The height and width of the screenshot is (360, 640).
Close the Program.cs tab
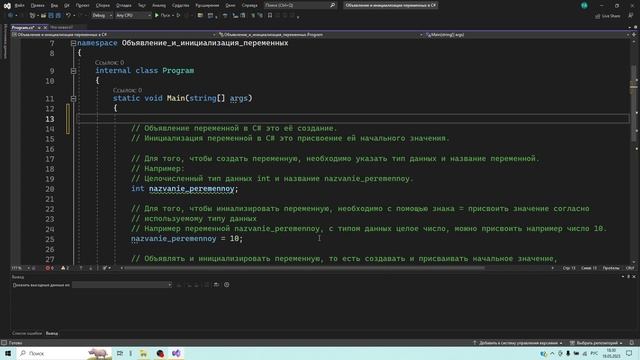[45, 27]
